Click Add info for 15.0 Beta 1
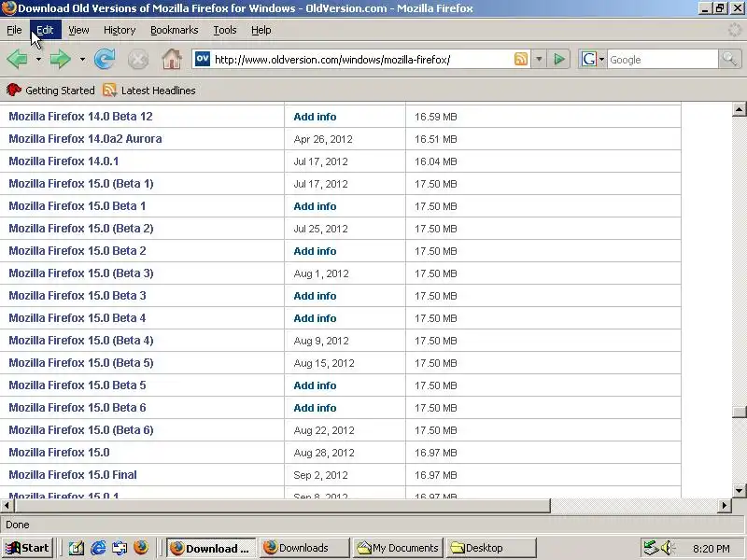Screen dimensions: 747x560 click(x=315, y=206)
